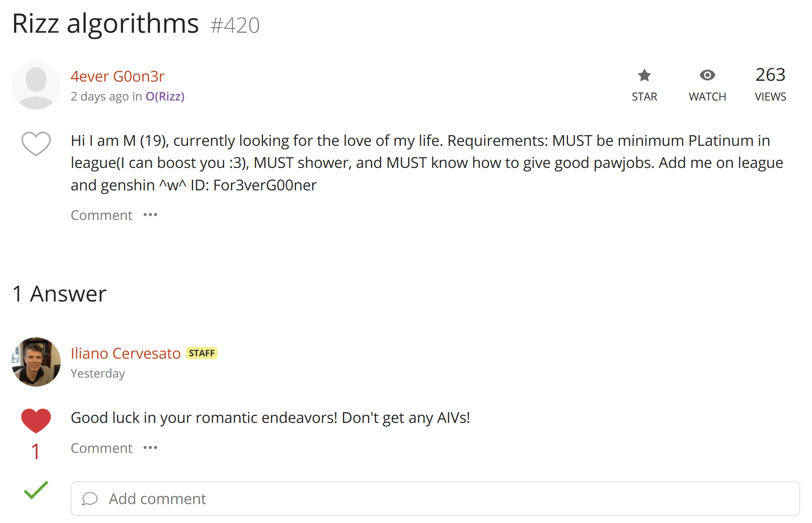Open the question's ellipsis options menu
Viewport: 812px width, 523px height.
[150, 215]
